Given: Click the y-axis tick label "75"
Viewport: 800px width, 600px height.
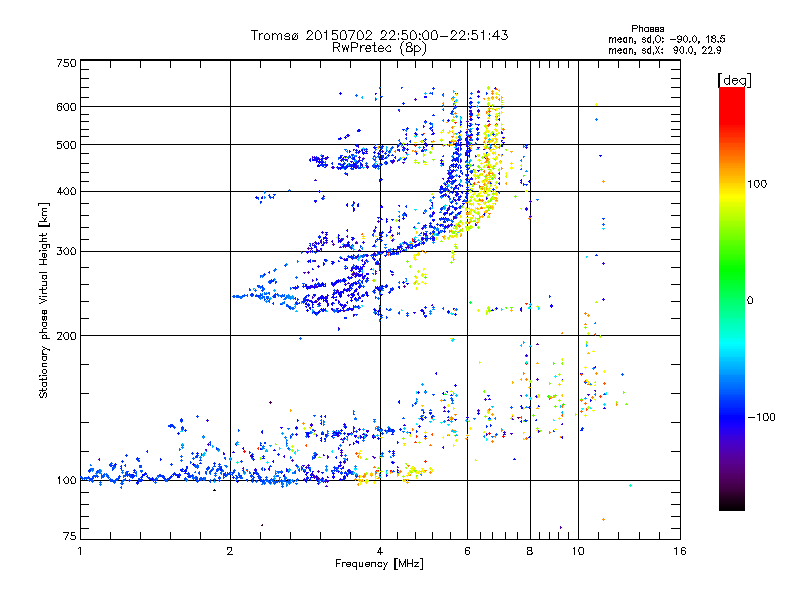Looking at the screenshot, I should (70, 536).
